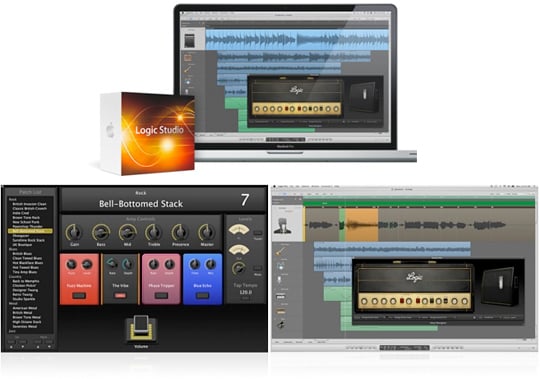540x379 pixels.
Task: Adjust the Mid amp knob
Action: (128, 233)
